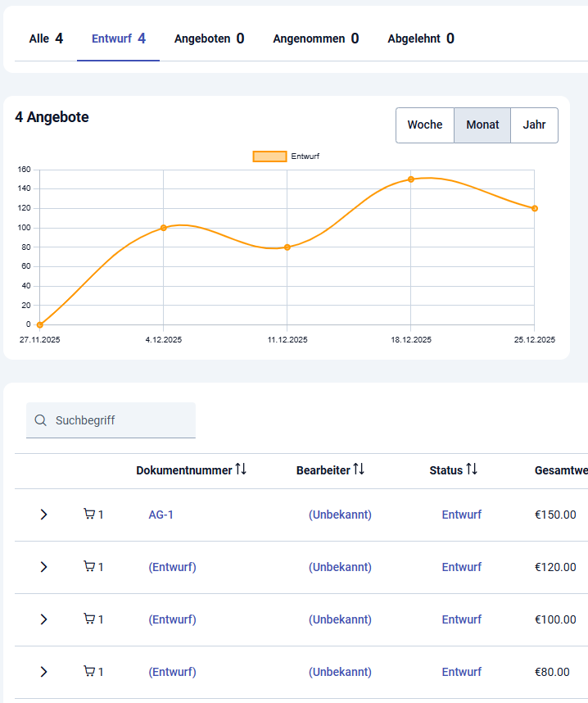Set chart range to Jahr
Image resolution: width=588 pixels, height=703 pixels.
pos(534,125)
